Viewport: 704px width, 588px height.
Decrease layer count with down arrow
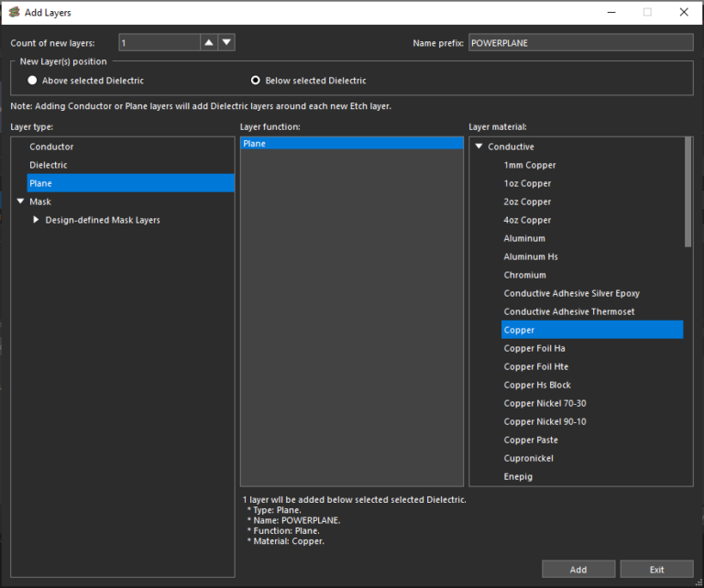tap(226, 42)
